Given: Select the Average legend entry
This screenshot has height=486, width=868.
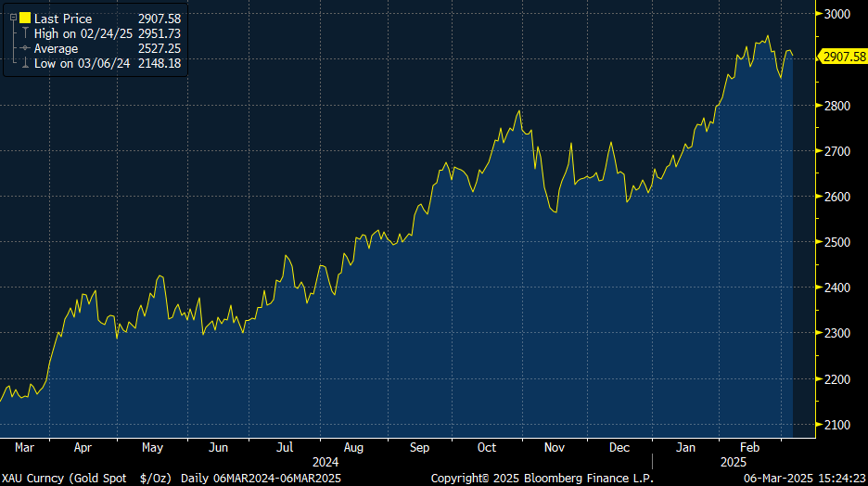Looking at the screenshot, I should [x=56, y=48].
